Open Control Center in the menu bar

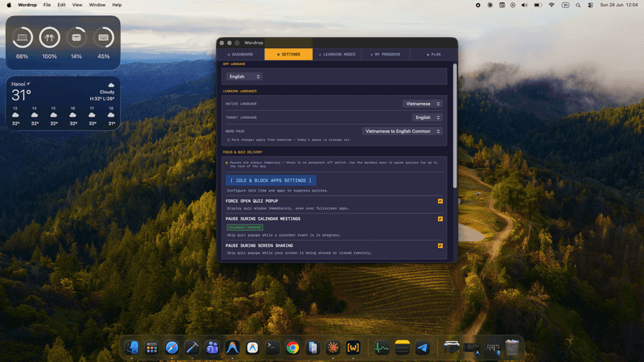[x=590, y=5]
